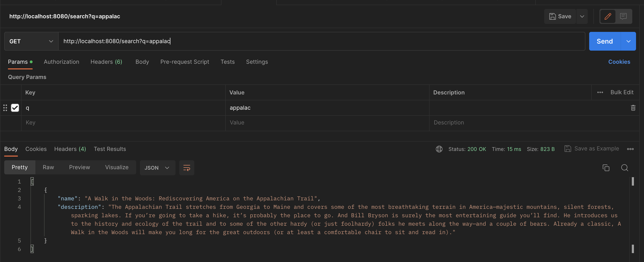Open the GET method dropdown
Image resolution: width=644 pixels, height=262 pixels.
(x=31, y=41)
